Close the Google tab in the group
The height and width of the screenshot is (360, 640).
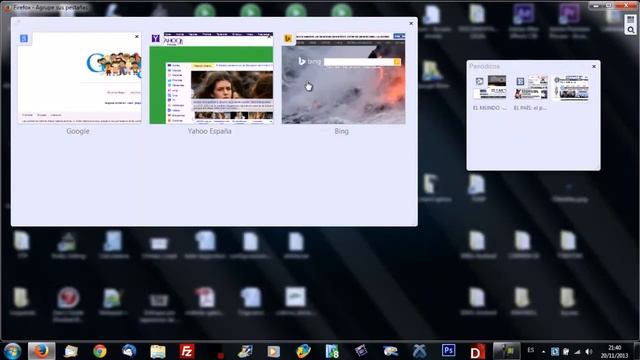[x=137, y=37]
